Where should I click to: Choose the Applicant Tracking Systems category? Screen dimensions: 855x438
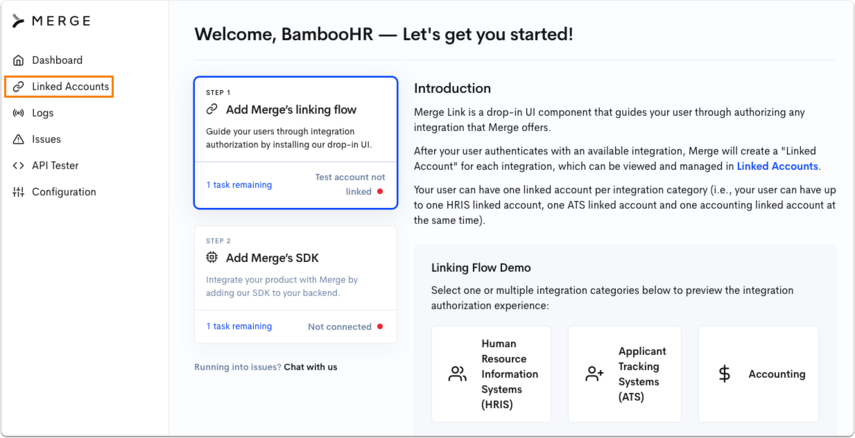click(625, 374)
